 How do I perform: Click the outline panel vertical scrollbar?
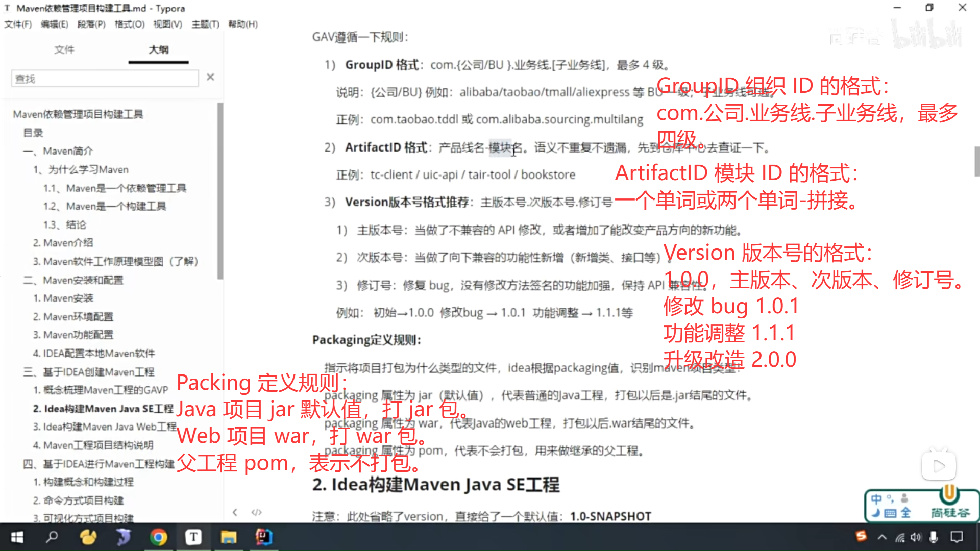click(x=220, y=191)
